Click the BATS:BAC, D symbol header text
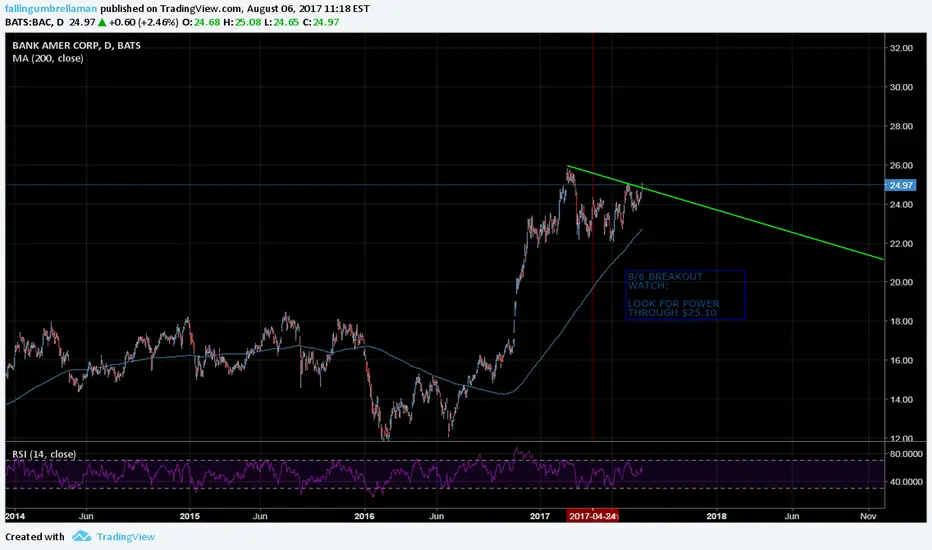This screenshot has width=932, height=550. 34,23
